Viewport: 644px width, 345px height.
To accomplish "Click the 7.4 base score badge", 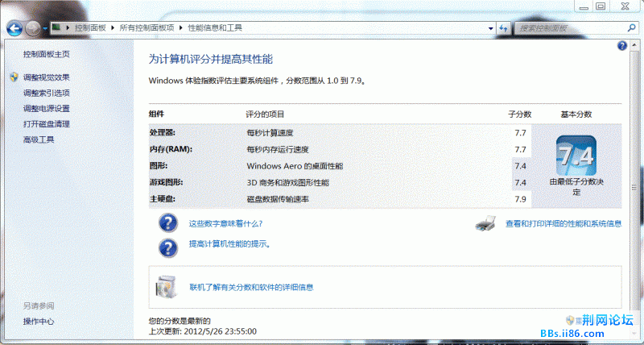I will pyautogui.click(x=576, y=156).
